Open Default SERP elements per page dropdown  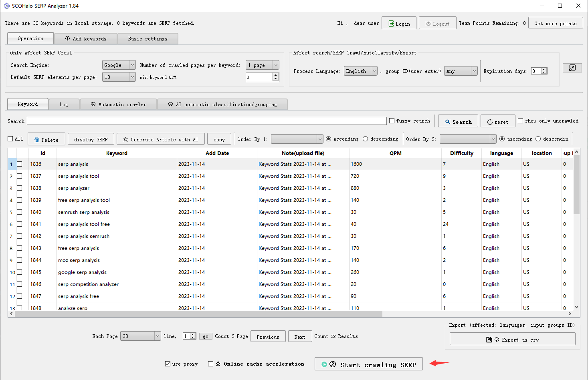point(119,77)
